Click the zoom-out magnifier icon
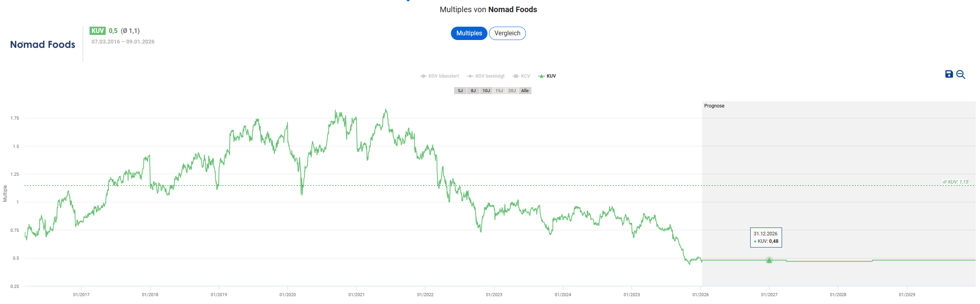The height and width of the screenshot is (304, 980). click(961, 75)
